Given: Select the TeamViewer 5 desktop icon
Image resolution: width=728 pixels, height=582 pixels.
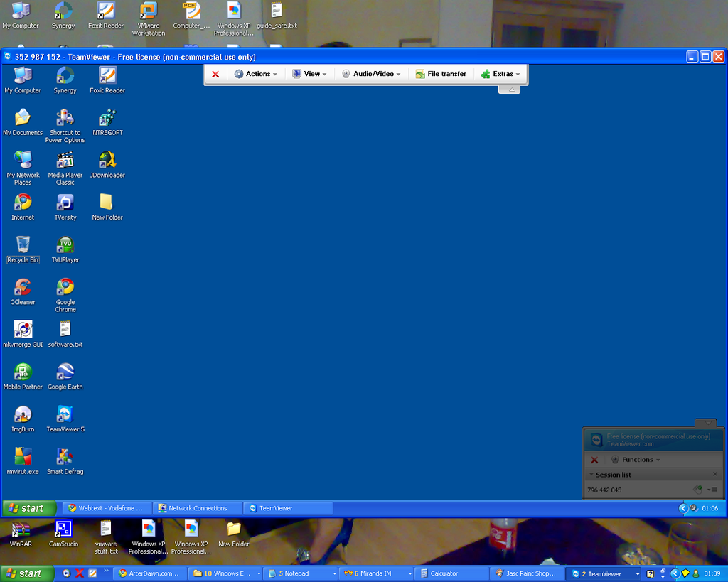Looking at the screenshot, I should [65, 419].
